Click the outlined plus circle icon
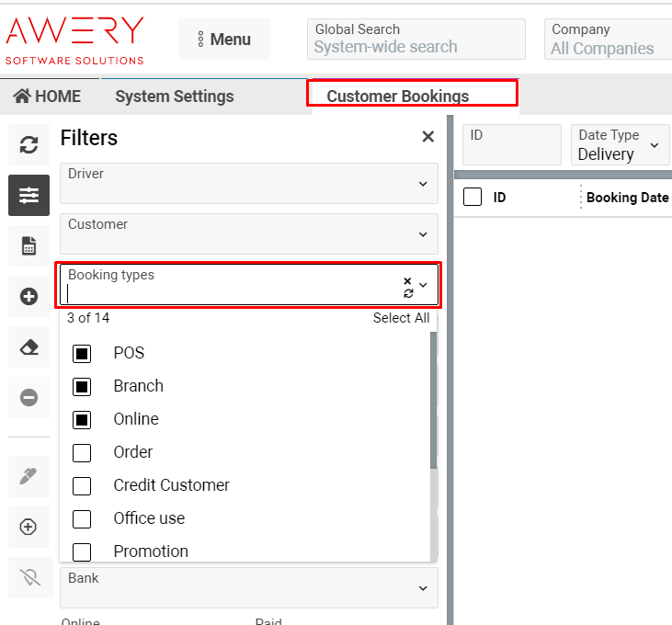This screenshot has height=625, width=672. 28,527
